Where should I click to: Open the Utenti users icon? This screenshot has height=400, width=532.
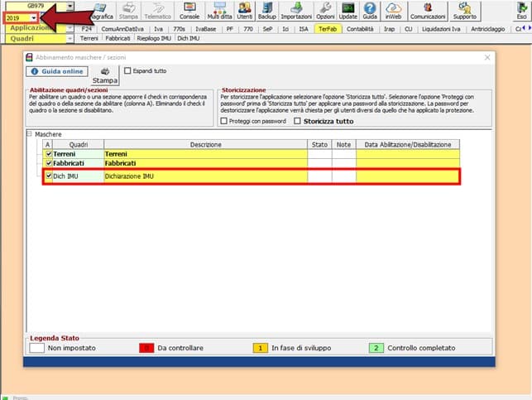245,11
